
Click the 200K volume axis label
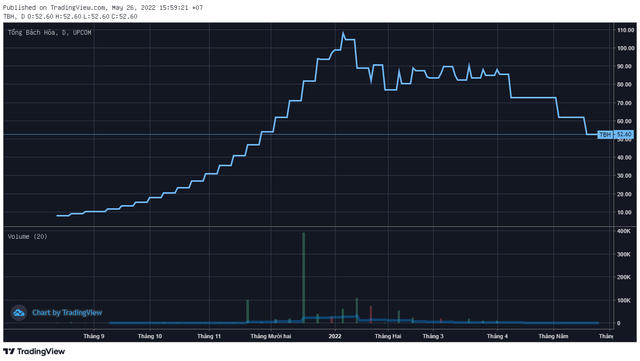click(624, 277)
